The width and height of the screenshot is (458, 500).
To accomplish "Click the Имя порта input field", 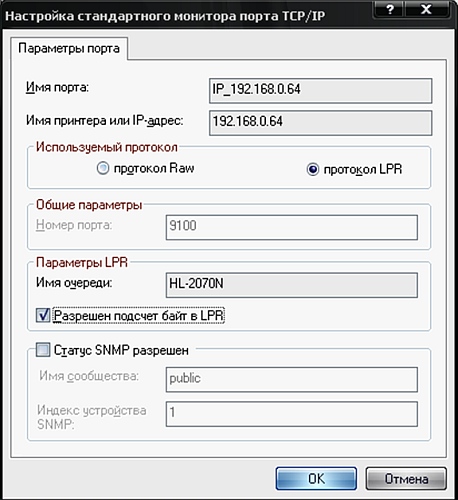I will click(x=321, y=91).
